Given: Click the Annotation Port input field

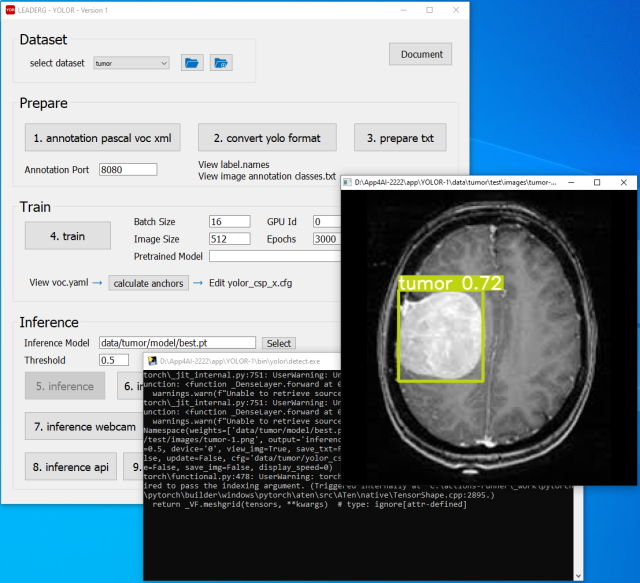Looking at the screenshot, I should click(128, 170).
